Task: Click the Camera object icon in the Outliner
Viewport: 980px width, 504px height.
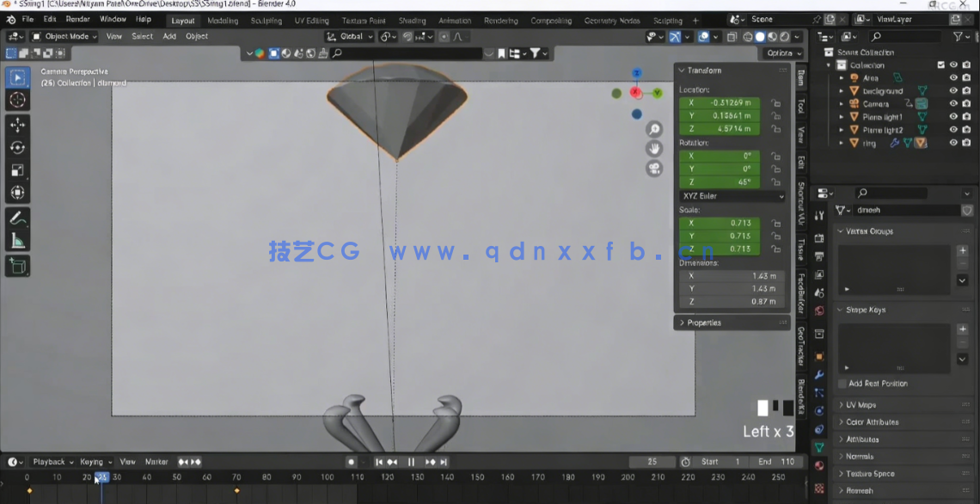Action: point(854,103)
